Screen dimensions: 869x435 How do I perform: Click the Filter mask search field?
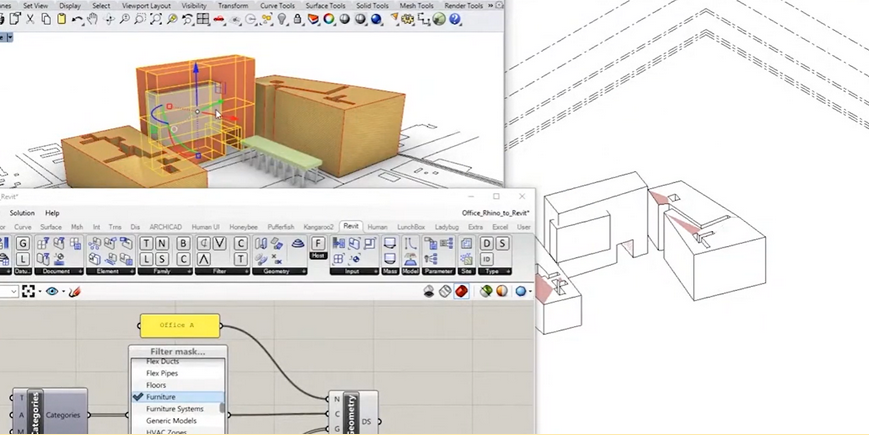point(178,352)
